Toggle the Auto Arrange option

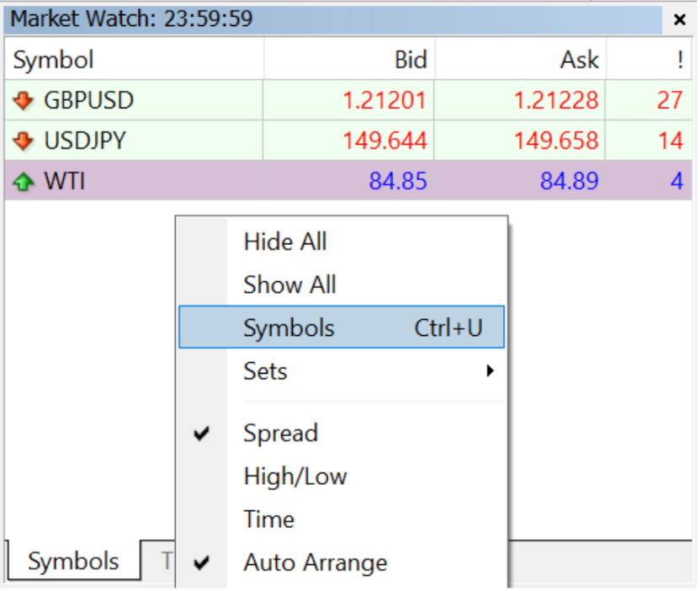(315, 562)
